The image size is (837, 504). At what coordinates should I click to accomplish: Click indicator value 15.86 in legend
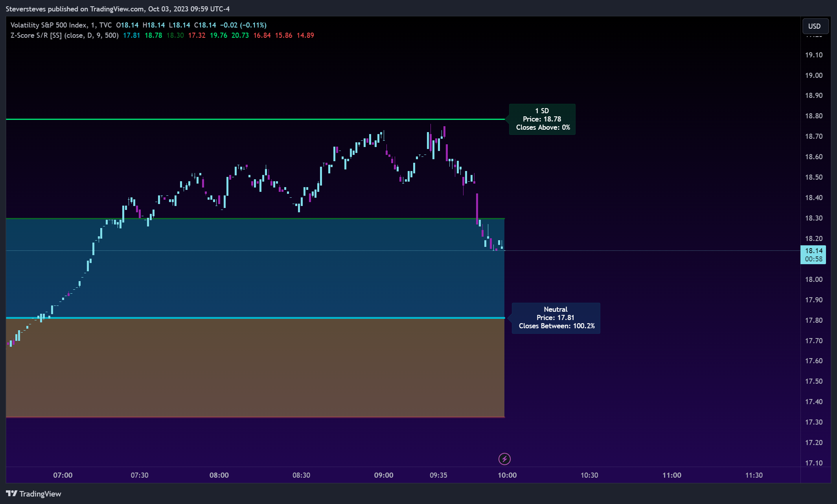(x=283, y=35)
